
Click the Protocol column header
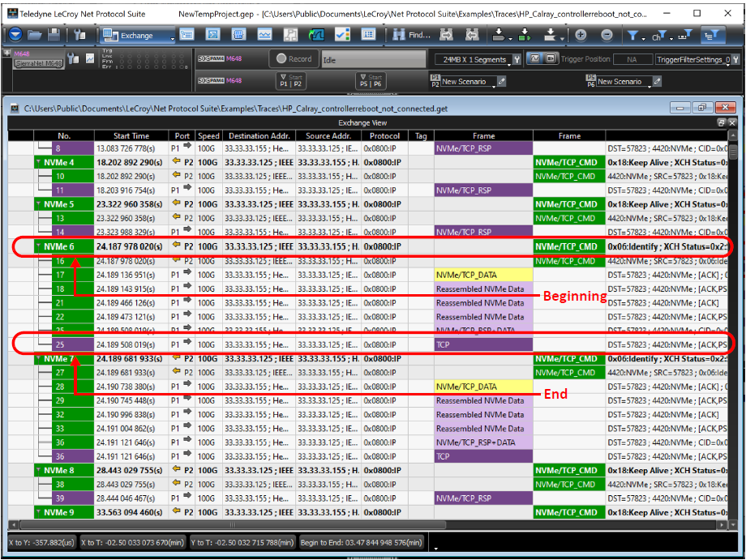(x=384, y=135)
